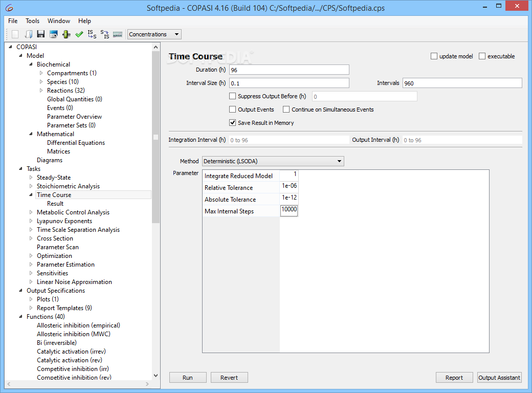Click the Open file toolbar icon
532x393 pixels.
point(29,34)
